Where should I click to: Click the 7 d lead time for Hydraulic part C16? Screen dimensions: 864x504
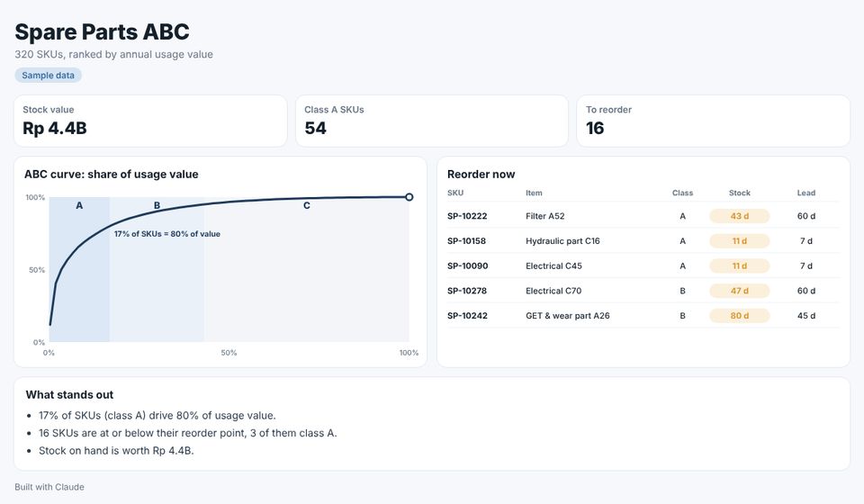click(806, 240)
